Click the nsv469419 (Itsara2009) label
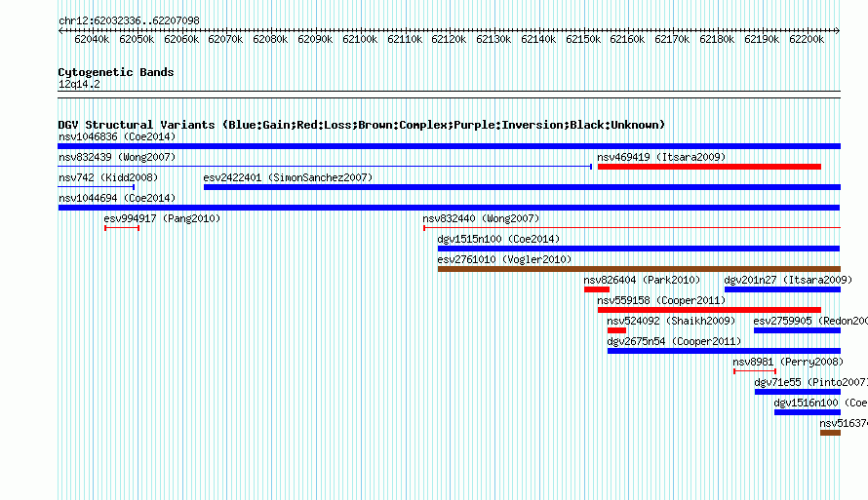The image size is (868, 500). (x=661, y=157)
